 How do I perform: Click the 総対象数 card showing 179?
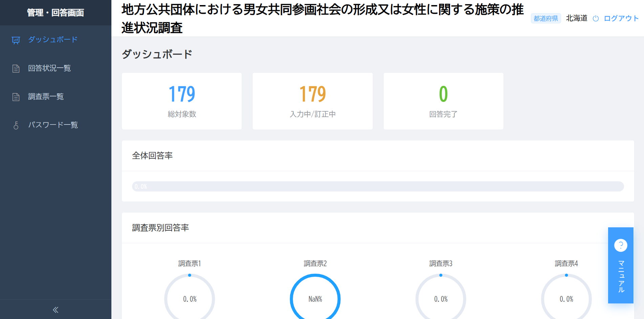tap(182, 101)
